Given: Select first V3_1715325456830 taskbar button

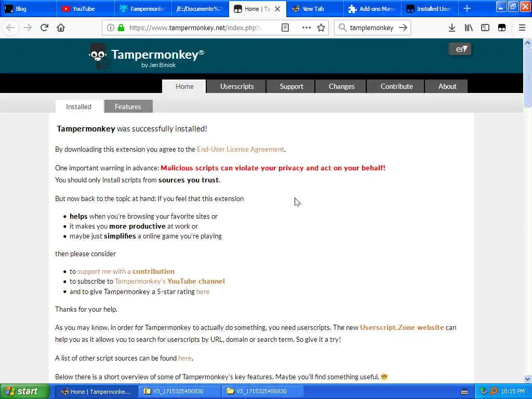Looking at the screenshot, I should pyautogui.click(x=180, y=392).
